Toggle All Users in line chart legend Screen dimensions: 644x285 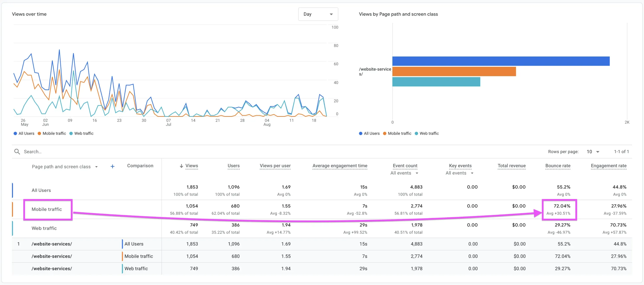(x=24, y=133)
